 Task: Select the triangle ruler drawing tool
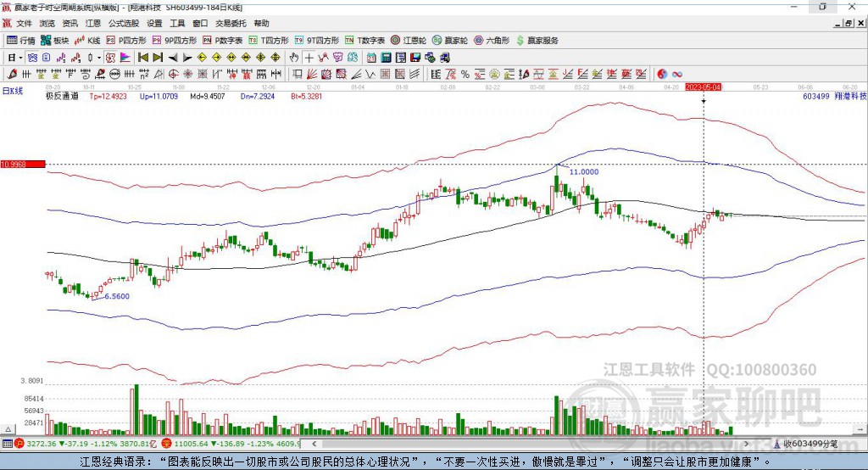(x=159, y=75)
